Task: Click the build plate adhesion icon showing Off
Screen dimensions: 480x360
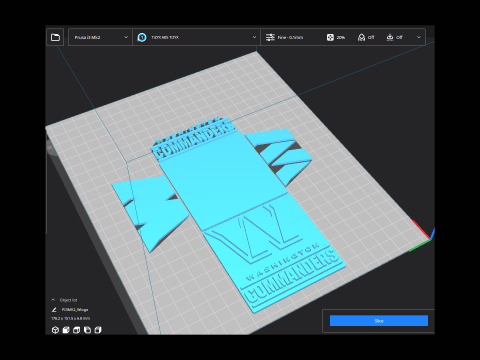Action: pos(390,37)
